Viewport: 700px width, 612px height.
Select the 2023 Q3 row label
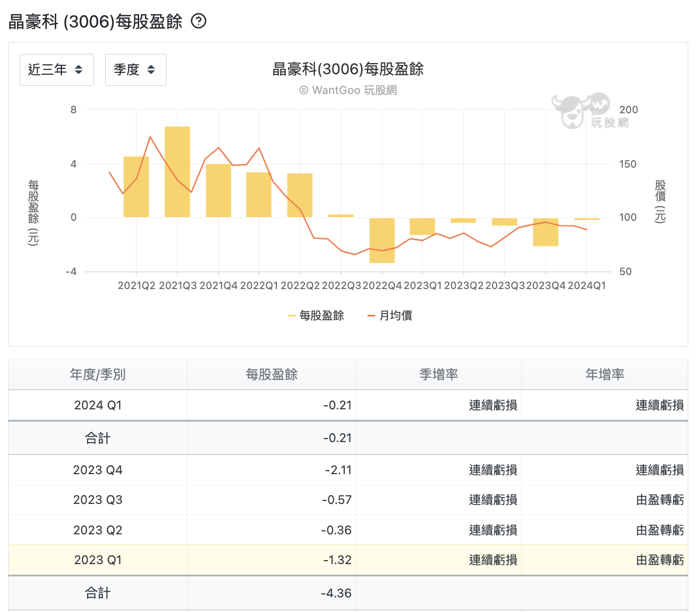pyautogui.click(x=98, y=500)
